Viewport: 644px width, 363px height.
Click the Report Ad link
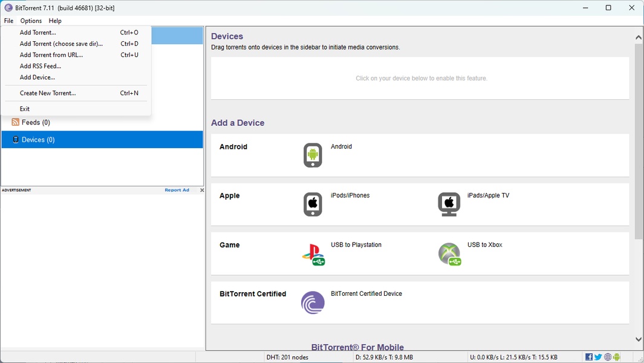(x=177, y=189)
